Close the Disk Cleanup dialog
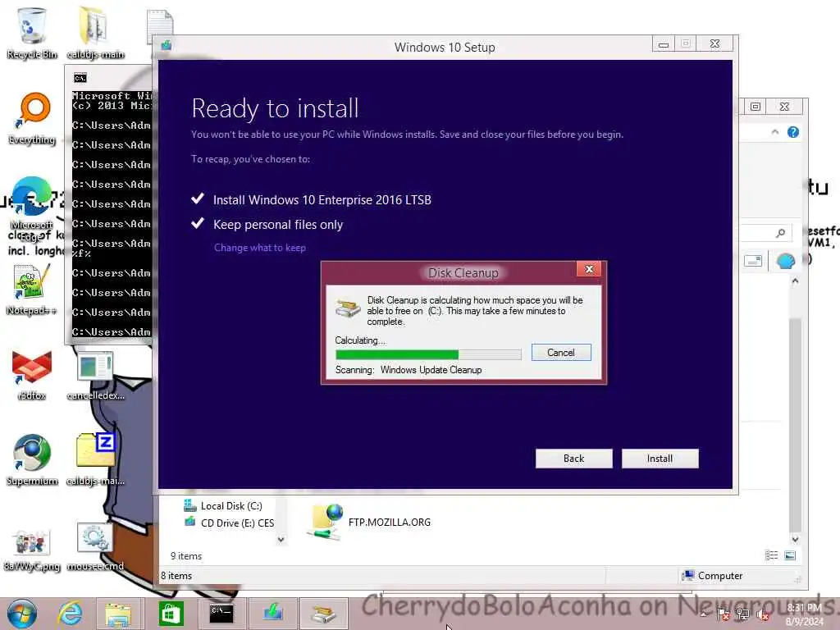The width and height of the screenshot is (840, 630). click(589, 269)
